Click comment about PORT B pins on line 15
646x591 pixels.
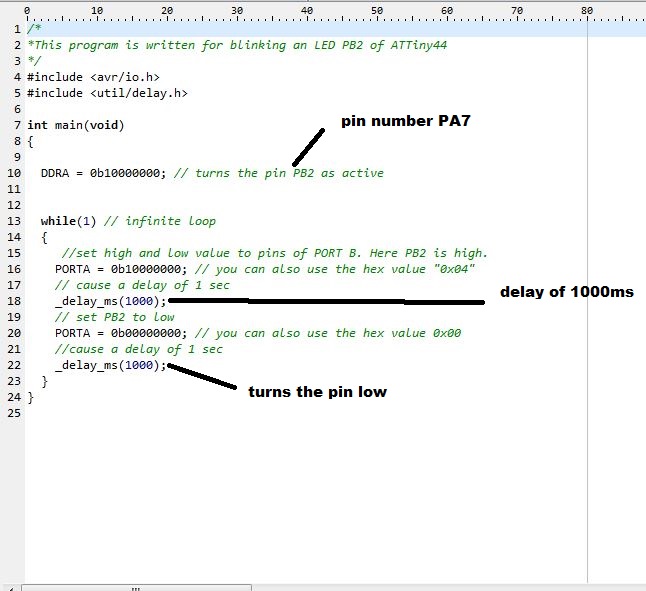click(x=275, y=253)
